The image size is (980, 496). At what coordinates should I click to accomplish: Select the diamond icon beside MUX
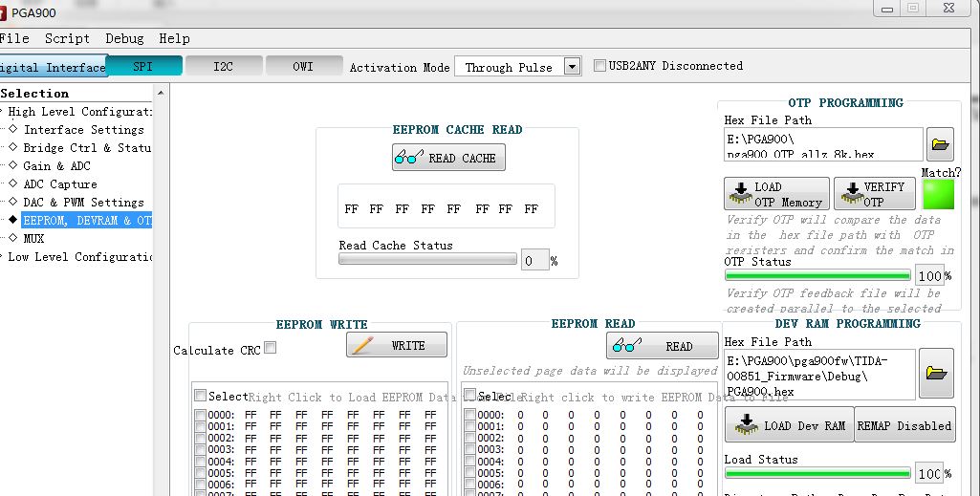(13, 238)
